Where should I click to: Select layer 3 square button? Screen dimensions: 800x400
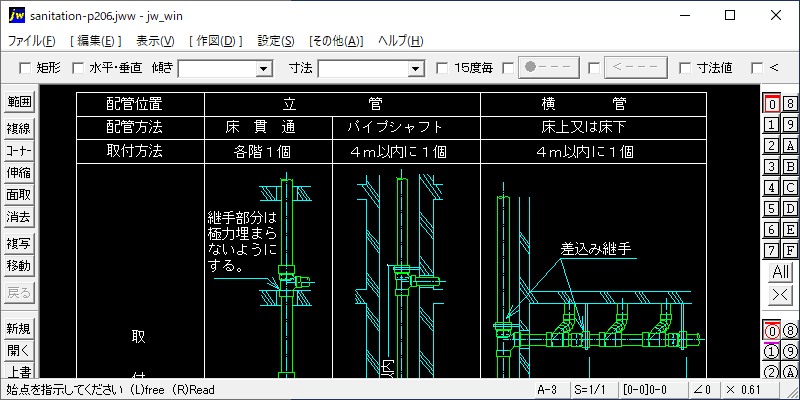(772, 166)
